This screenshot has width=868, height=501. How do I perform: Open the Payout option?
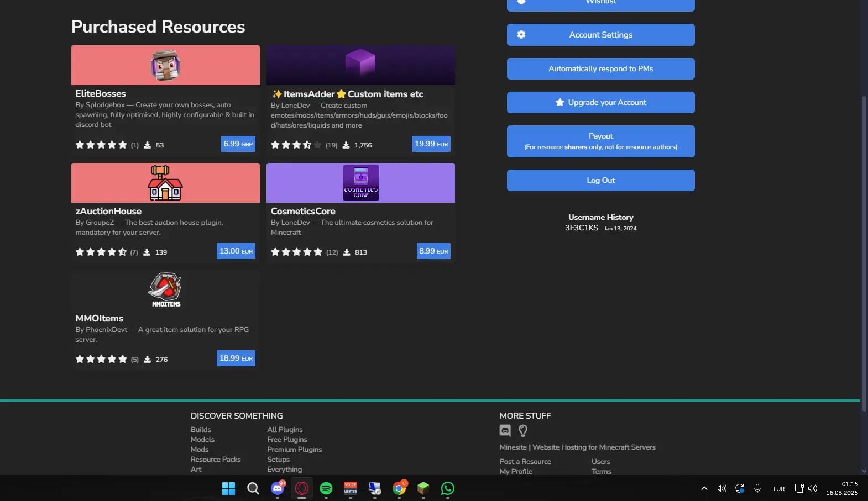[x=601, y=141]
